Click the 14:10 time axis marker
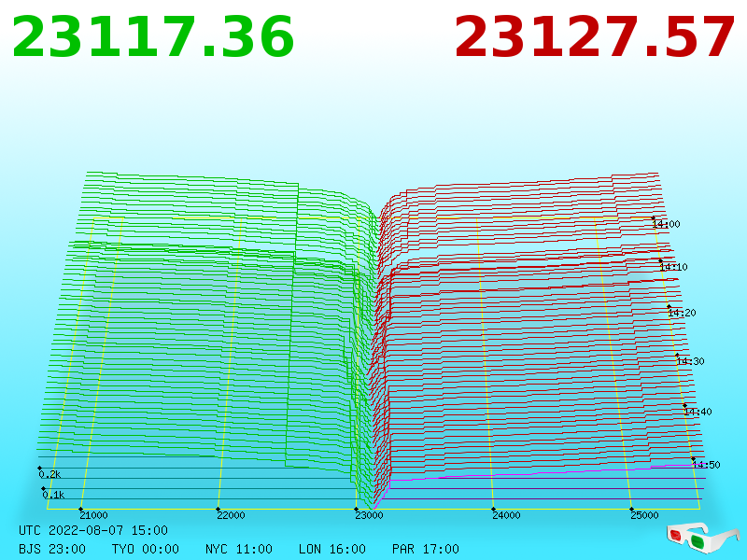The image size is (747, 560). point(673,267)
